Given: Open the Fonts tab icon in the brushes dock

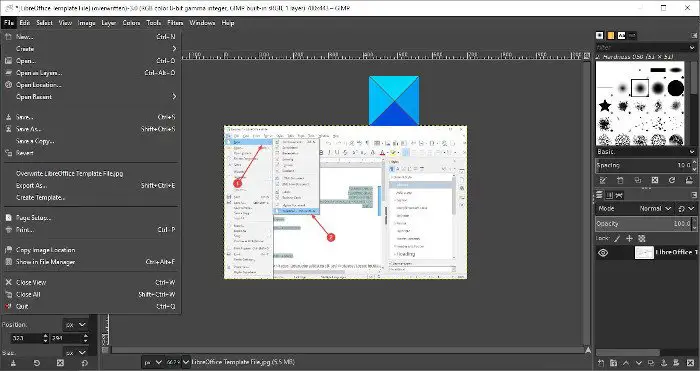Looking at the screenshot, I should (x=621, y=35).
